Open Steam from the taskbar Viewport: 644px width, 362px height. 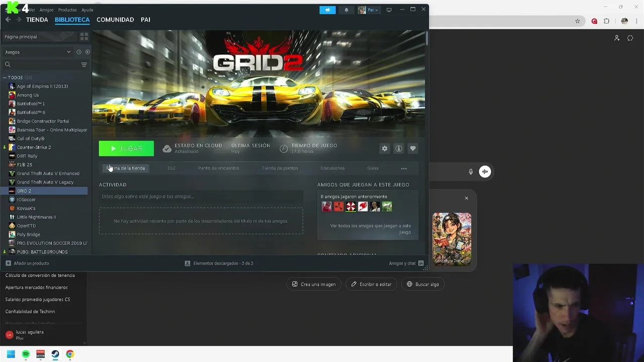point(55,354)
